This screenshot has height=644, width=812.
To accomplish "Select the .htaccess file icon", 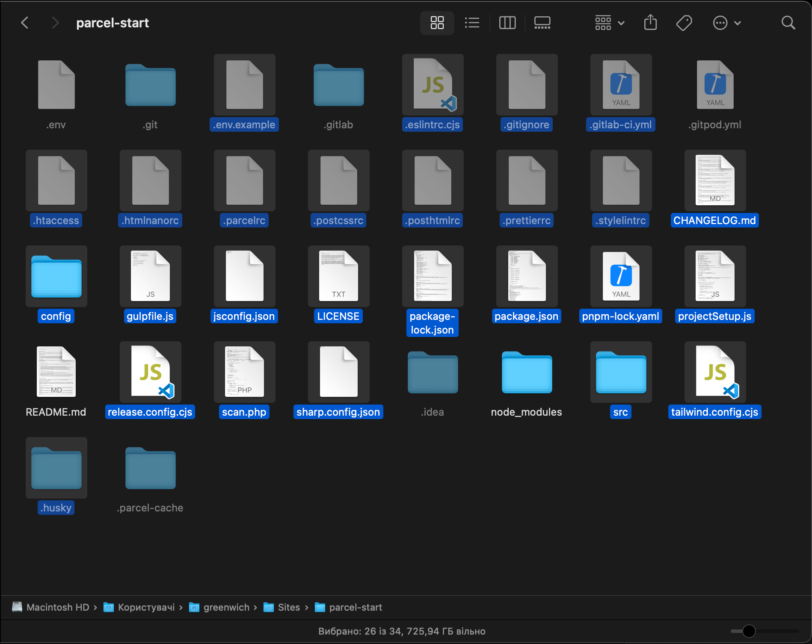I will tap(56, 180).
